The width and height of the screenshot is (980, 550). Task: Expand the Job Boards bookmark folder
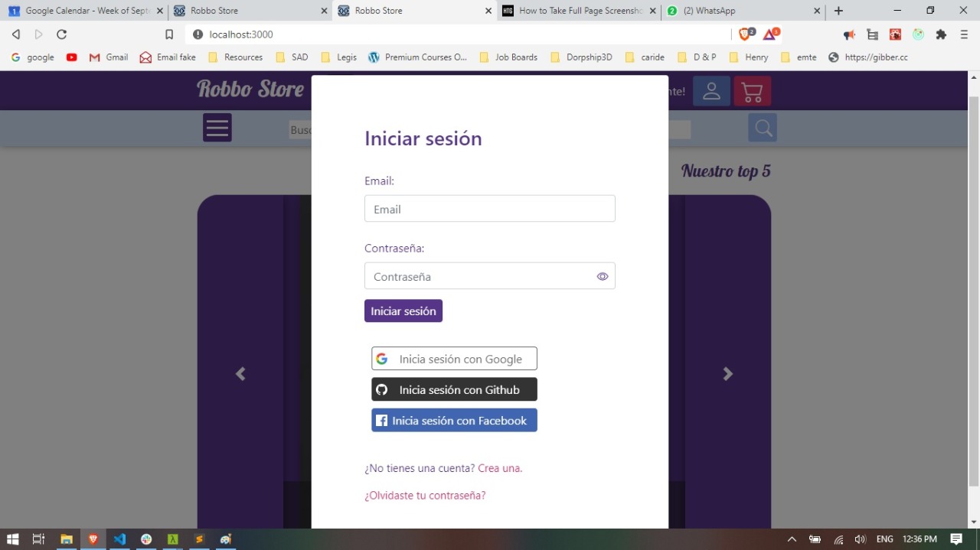tap(508, 57)
